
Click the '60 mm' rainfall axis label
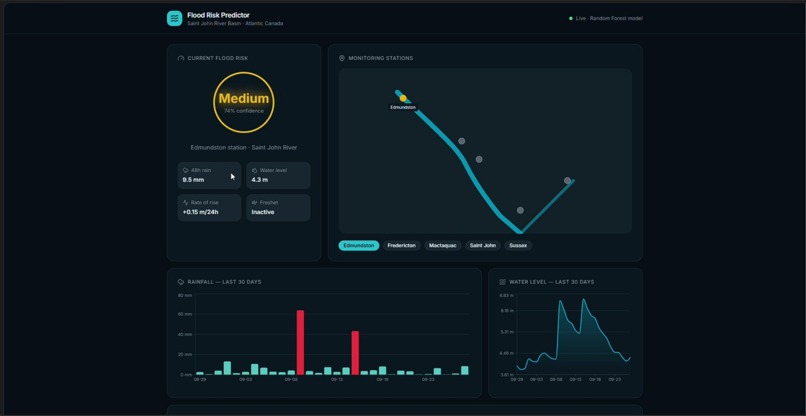click(185, 314)
